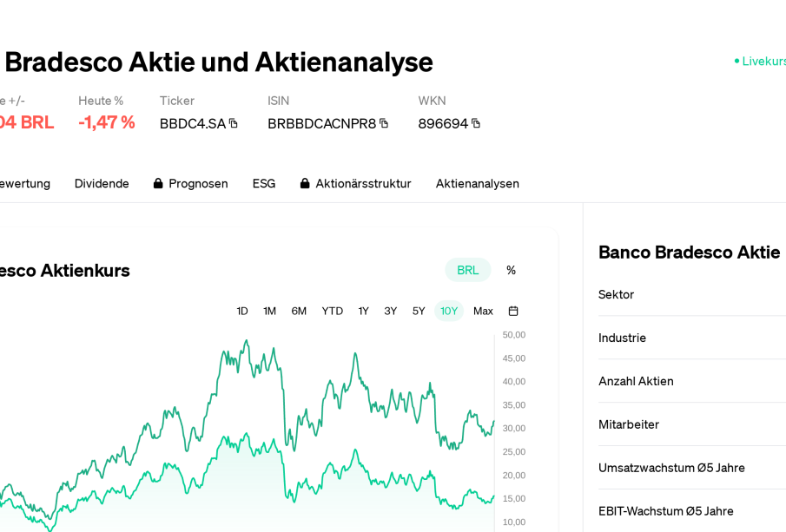Click the lock icon beside Prognosen

point(158,183)
